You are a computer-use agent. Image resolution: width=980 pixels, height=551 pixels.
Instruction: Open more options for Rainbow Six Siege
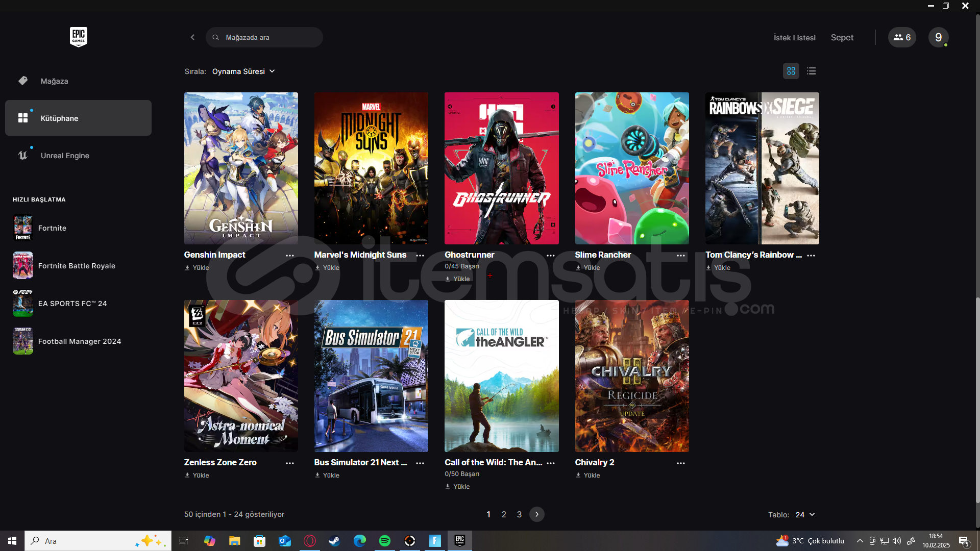pyautogui.click(x=811, y=255)
